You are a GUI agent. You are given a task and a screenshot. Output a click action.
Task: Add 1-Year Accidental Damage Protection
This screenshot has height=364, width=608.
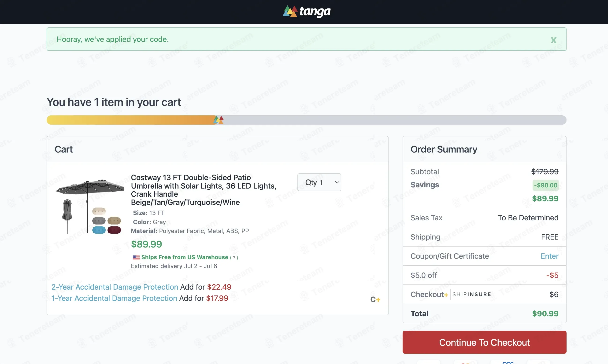(114, 298)
